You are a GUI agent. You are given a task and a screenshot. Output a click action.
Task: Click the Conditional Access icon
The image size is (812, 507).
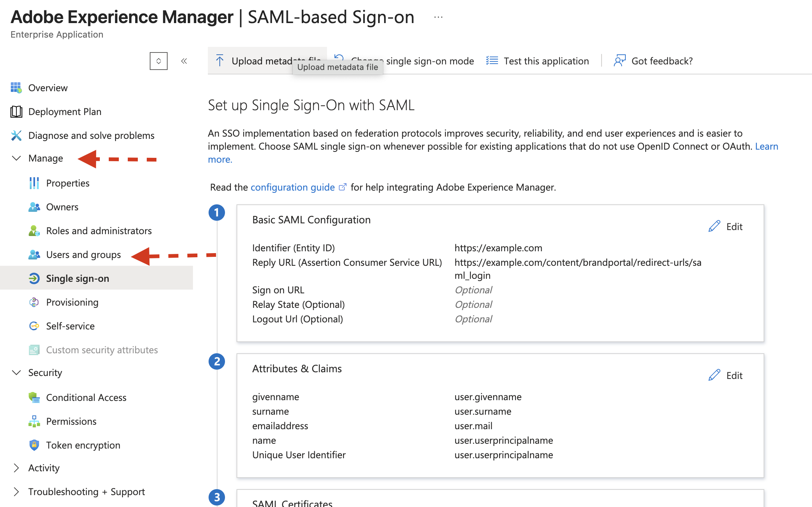34,398
